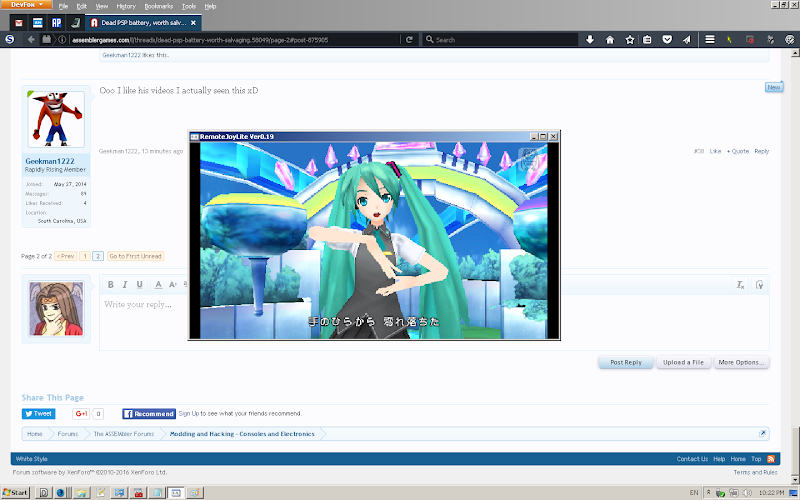Go to Prev page link

tap(66, 256)
